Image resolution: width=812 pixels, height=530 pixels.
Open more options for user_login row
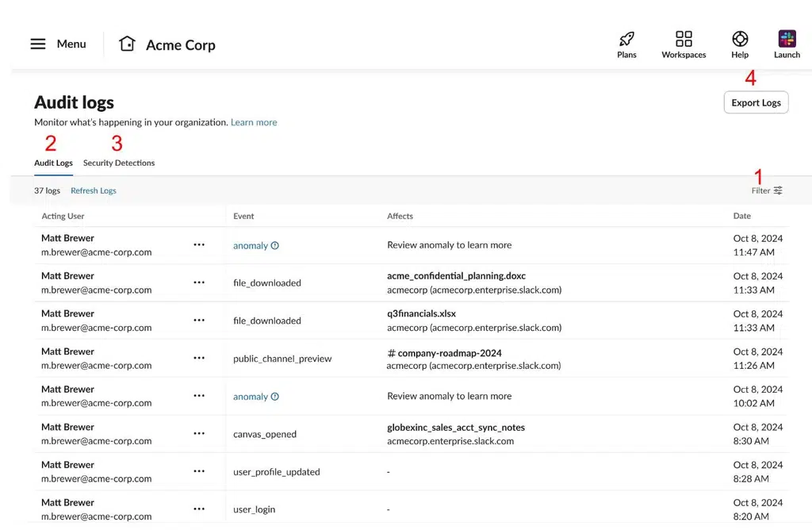(199, 509)
